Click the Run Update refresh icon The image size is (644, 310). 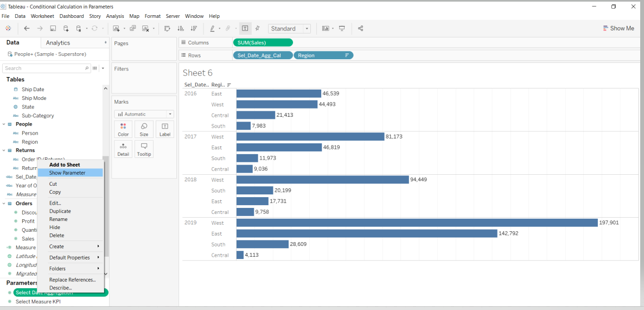(94, 28)
